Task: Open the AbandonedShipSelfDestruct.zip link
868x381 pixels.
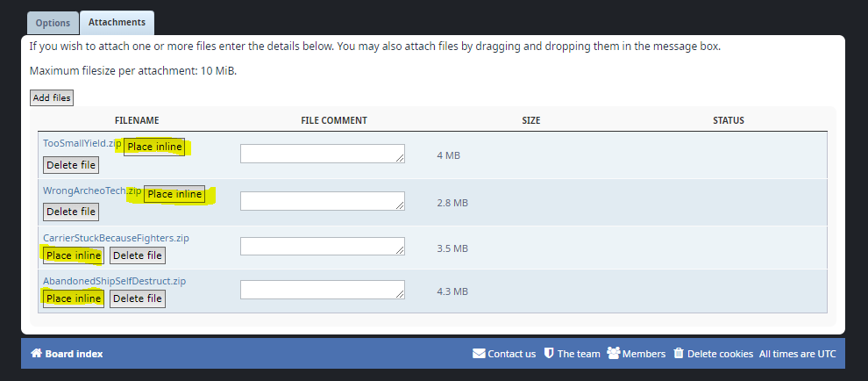Action: tap(114, 282)
